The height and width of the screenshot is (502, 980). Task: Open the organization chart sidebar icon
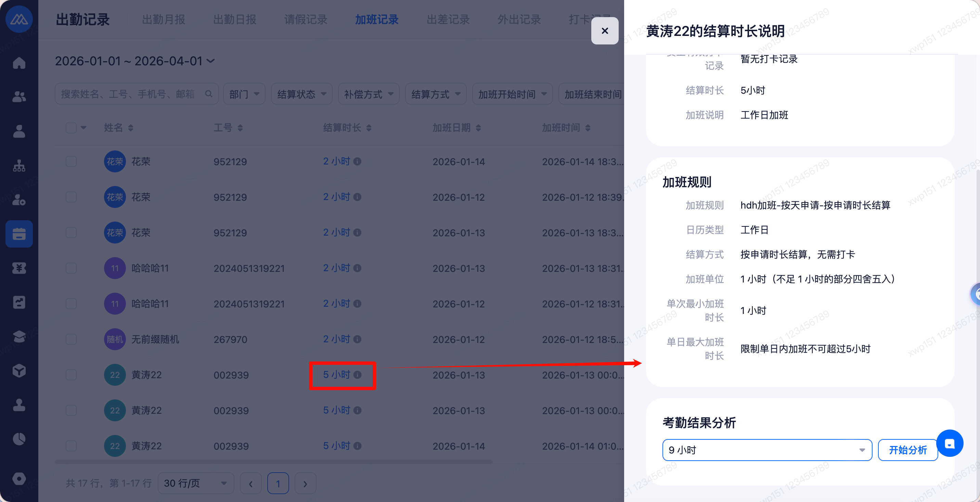click(19, 166)
